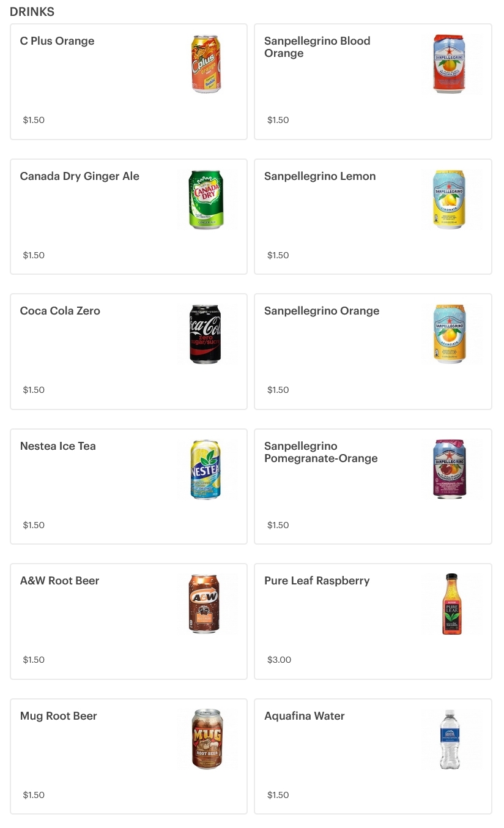This screenshot has width=504, height=828.
Task: Click the Pure Leaf Raspberry bottle image
Action: 451,604
